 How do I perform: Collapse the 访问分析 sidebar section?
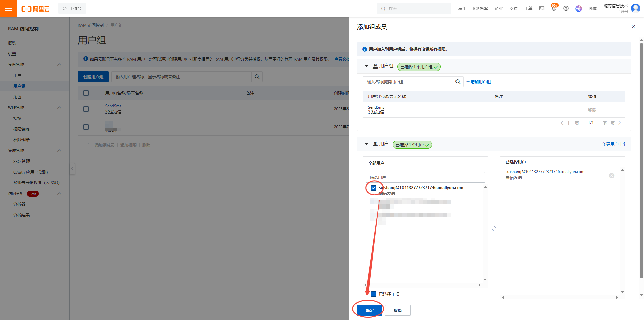click(59, 193)
